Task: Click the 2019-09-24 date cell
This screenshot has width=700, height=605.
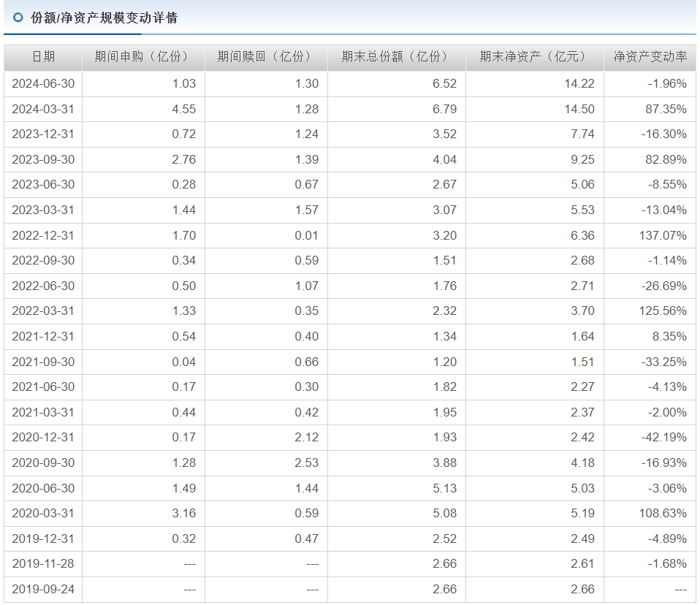Action: [43, 589]
